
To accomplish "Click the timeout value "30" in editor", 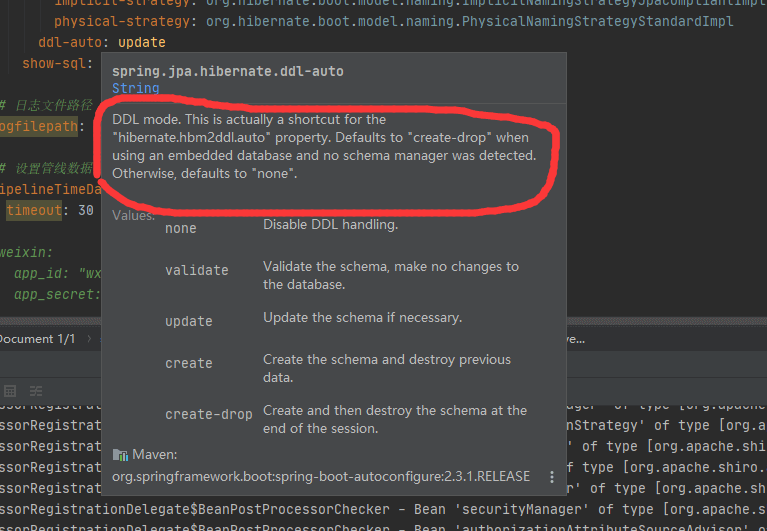I will [x=85, y=210].
